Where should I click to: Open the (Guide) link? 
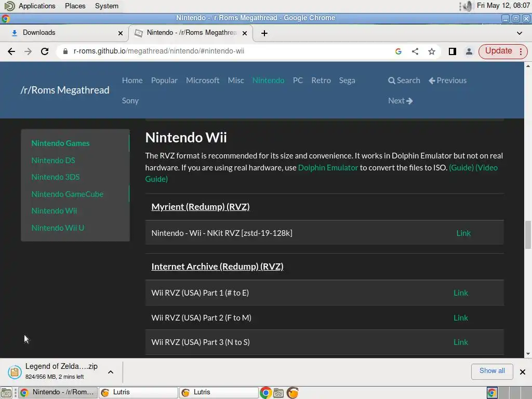pos(461,168)
